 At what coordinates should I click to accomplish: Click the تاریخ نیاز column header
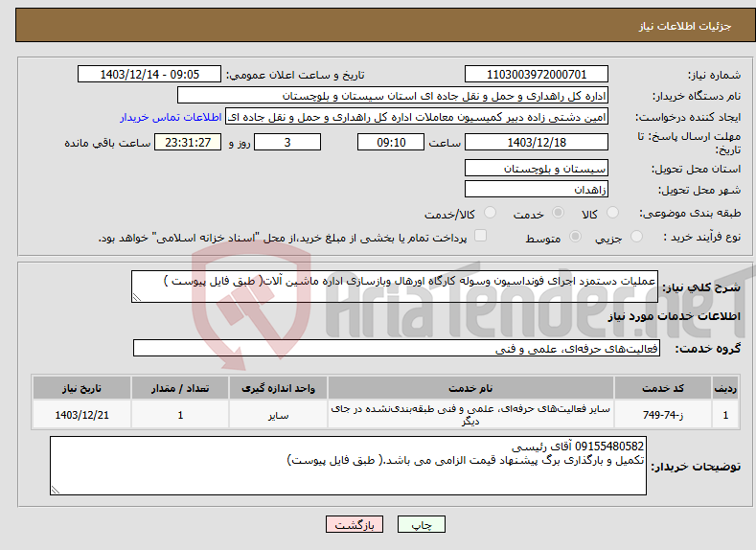point(82,388)
